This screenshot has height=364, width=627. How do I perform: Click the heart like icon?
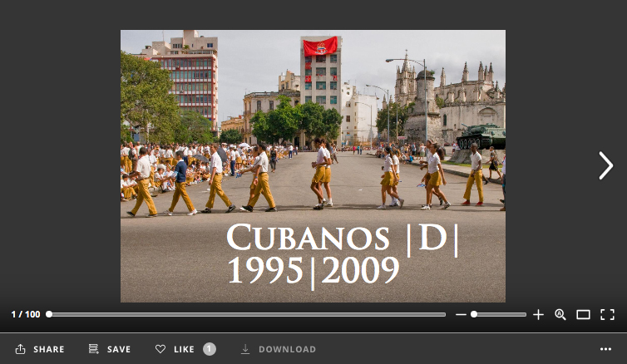point(160,349)
